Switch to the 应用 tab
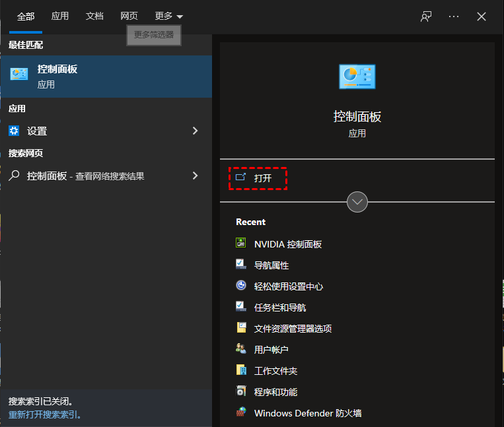Image resolution: width=504 pixels, height=427 pixels. [60, 16]
